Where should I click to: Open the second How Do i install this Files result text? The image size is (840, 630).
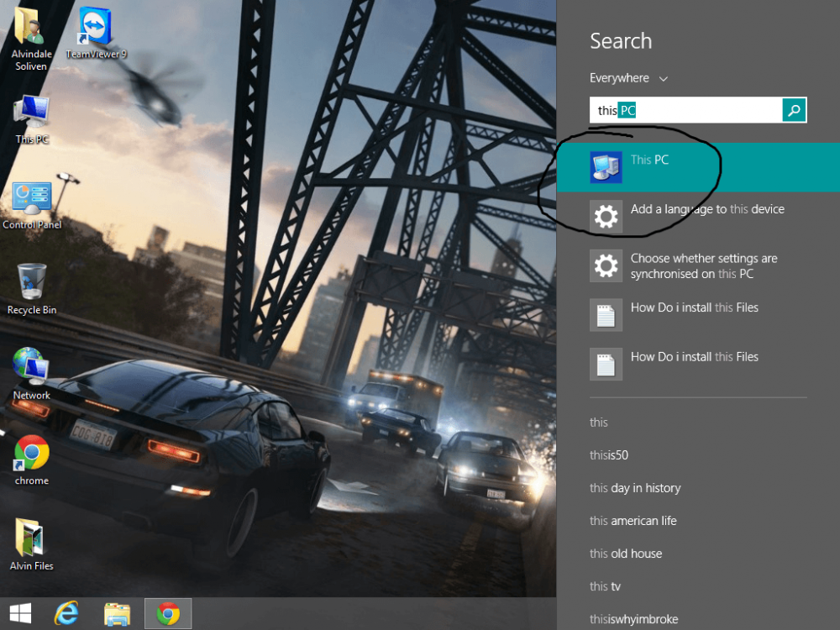pyautogui.click(x=695, y=357)
